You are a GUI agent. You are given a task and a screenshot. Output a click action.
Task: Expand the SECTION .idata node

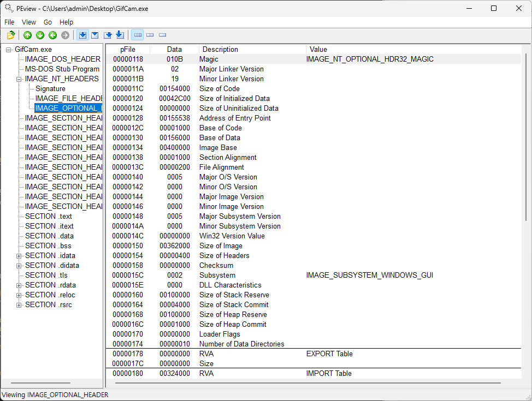coord(19,256)
